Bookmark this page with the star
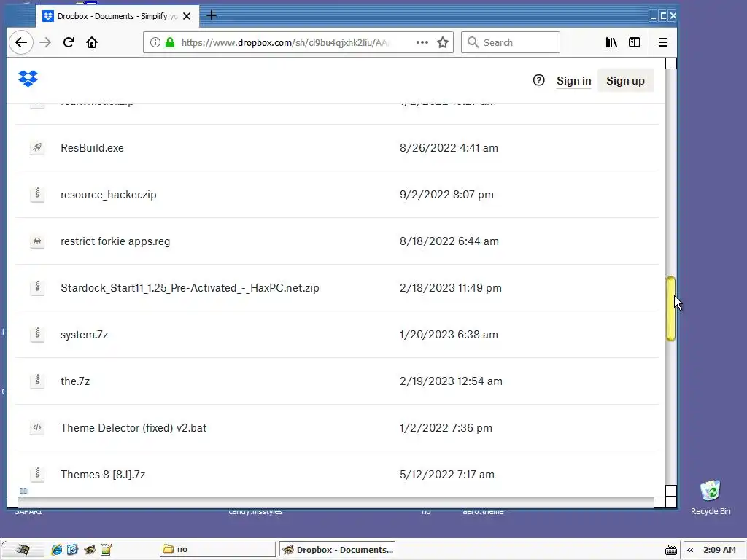Image resolution: width=747 pixels, height=560 pixels. point(443,42)
